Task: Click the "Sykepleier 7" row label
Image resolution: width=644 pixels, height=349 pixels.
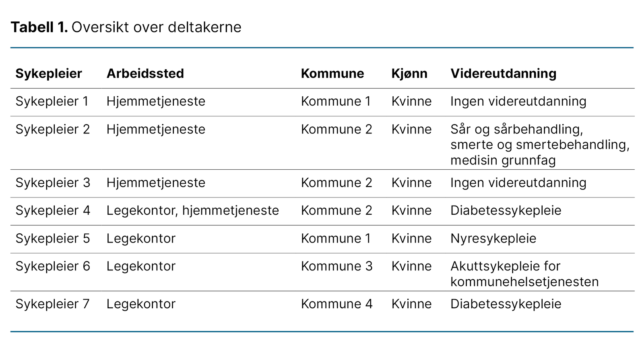Action: pos(53,303)
